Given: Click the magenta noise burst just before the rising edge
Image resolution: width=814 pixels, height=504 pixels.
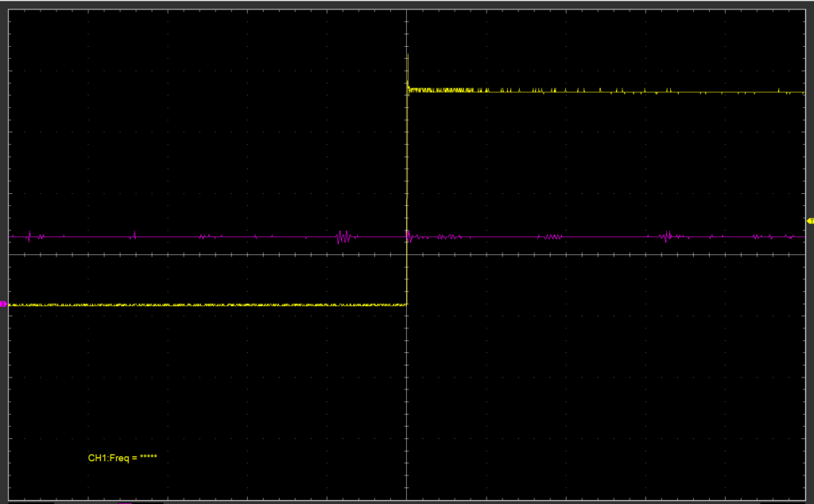Looking at the screenshot, I should point(343,237).
